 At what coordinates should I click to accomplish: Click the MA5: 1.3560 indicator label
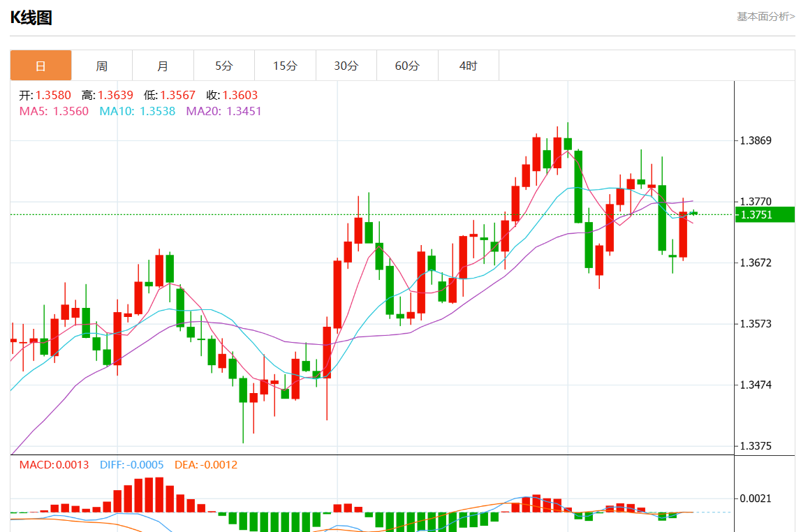[x=54, y=111]
